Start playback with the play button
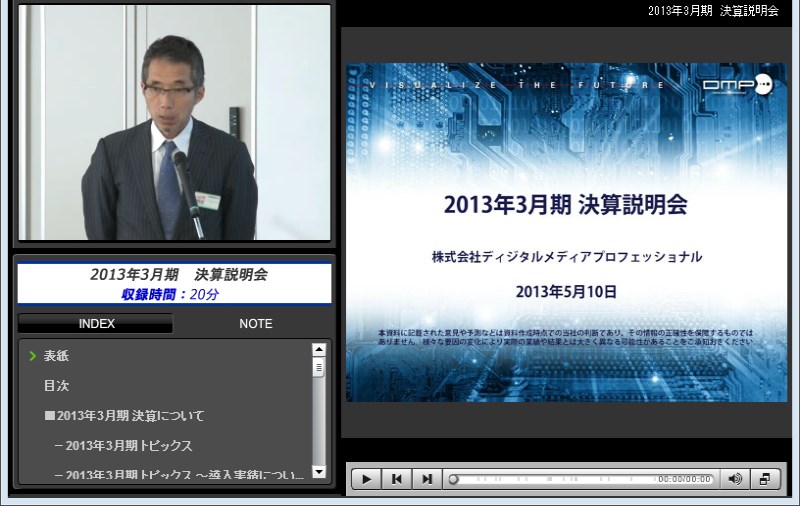This screenshot has width=800, height=506. 366,479
